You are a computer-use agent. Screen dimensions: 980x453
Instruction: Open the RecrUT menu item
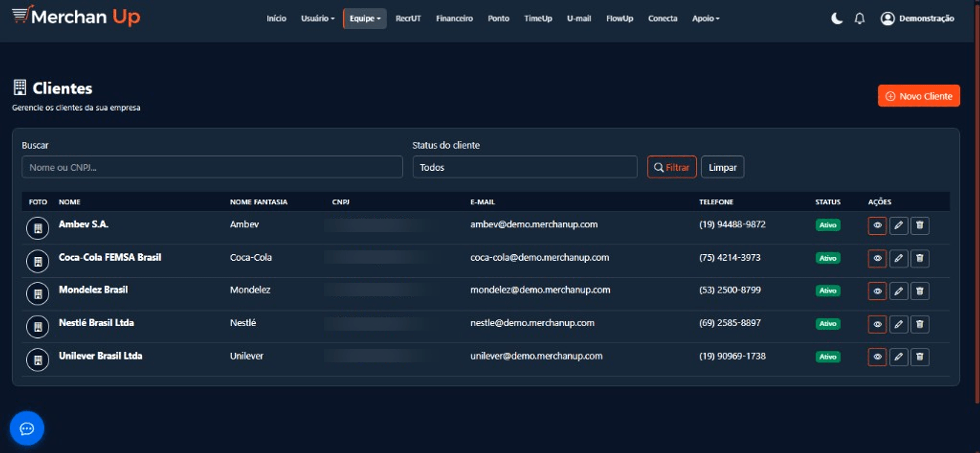pyautogui.click(x=408, y=18)
